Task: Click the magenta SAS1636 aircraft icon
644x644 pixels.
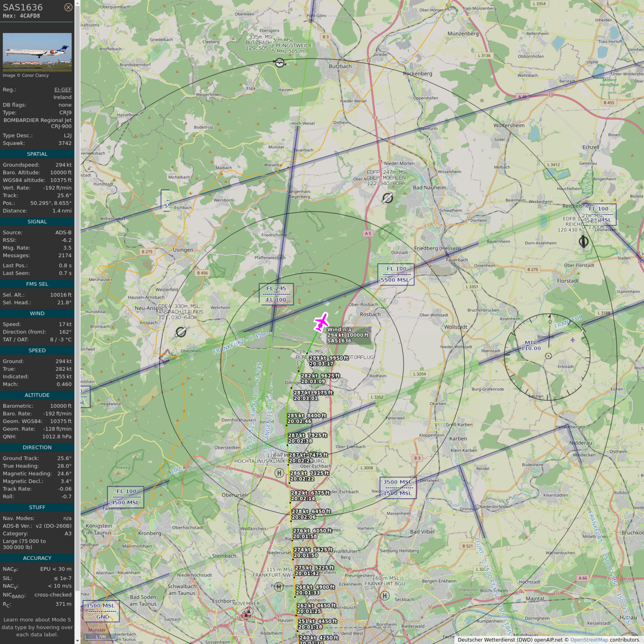Action: click(321, 322)
